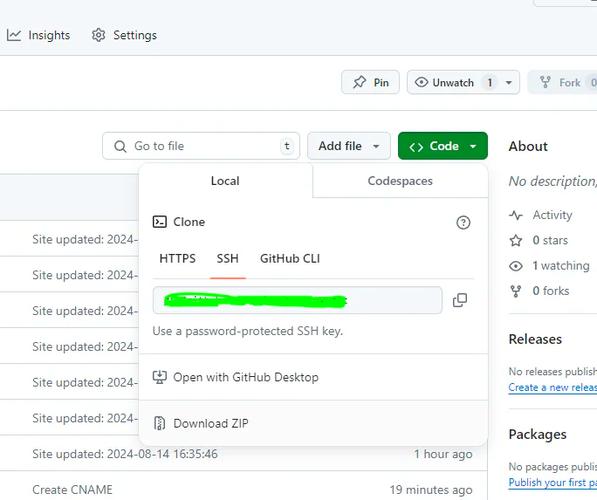Click Create a new release link
The width and height of the screenshot is (597, 500).
pos(552,387)
